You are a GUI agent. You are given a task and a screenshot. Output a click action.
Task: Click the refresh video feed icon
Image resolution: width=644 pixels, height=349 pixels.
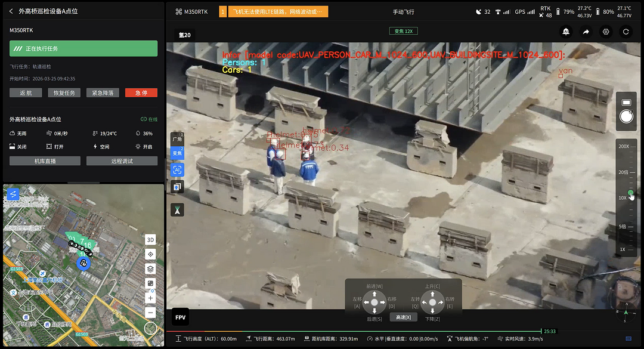click(626, 32)
